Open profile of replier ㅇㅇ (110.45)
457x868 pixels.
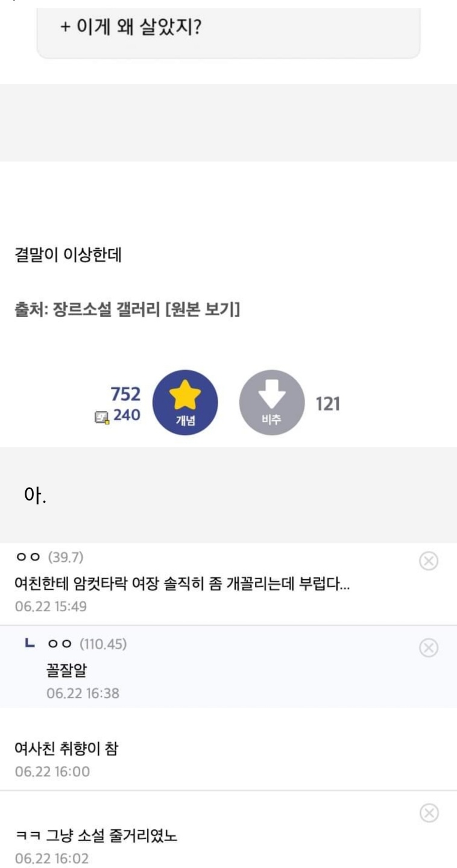[87, 644]
